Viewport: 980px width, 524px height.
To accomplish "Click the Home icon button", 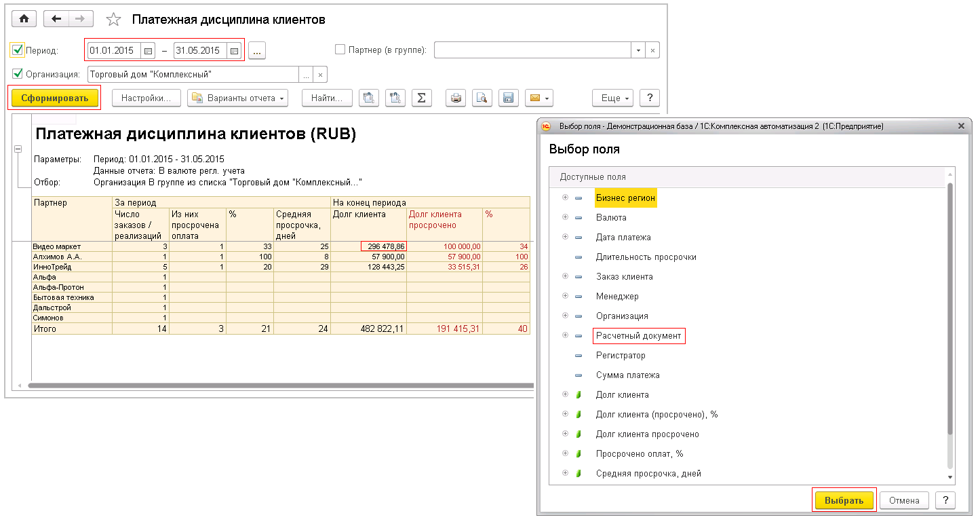I will point(24,19).
